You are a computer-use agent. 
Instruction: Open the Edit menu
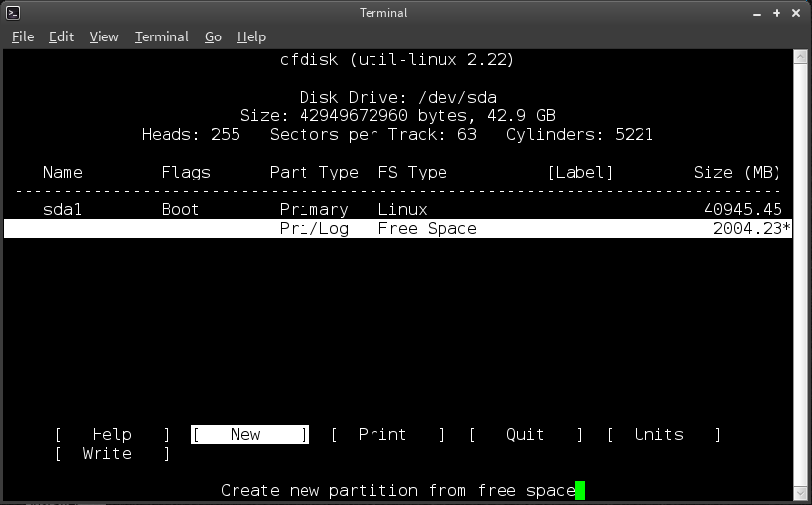(61, 36)
